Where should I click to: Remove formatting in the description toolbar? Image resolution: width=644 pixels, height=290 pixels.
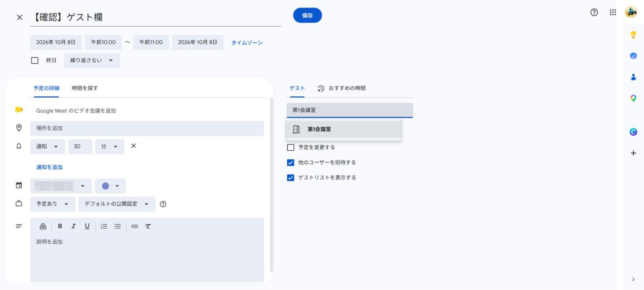pos(148,226)
